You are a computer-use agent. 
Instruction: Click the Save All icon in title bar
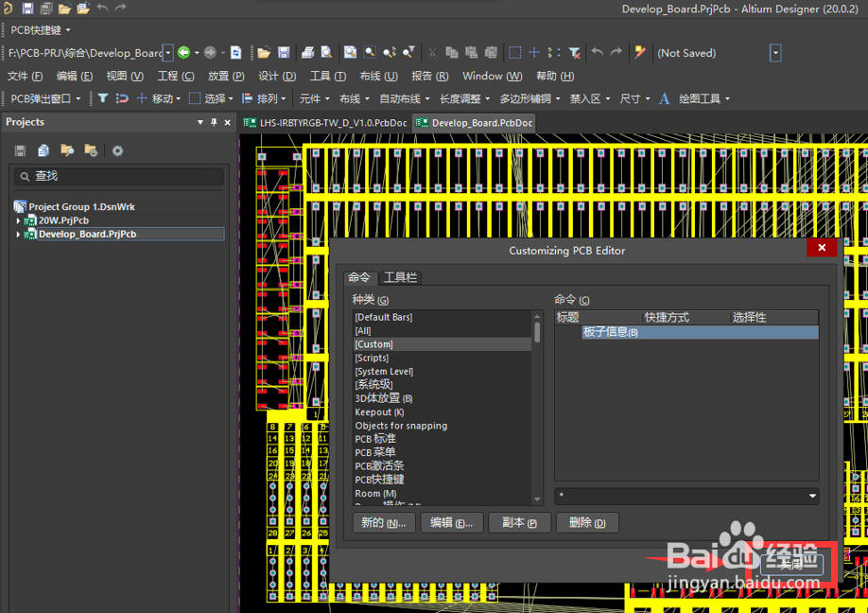click(46, 9)
